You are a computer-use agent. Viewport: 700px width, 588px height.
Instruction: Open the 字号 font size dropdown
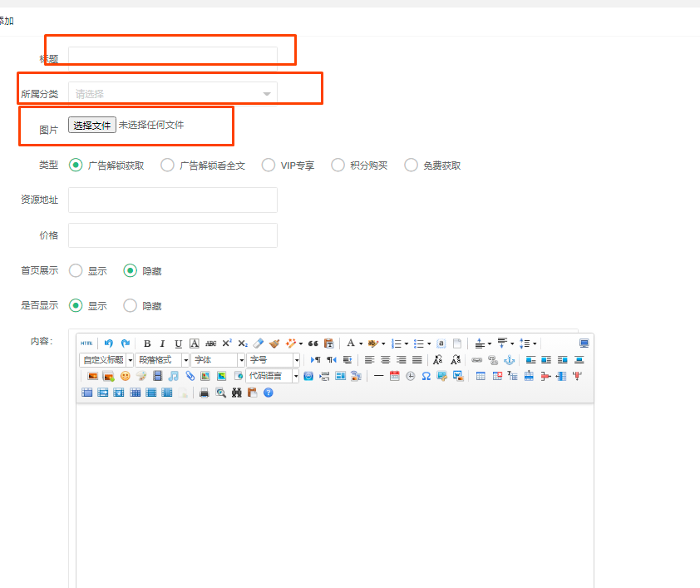[273, 360]
